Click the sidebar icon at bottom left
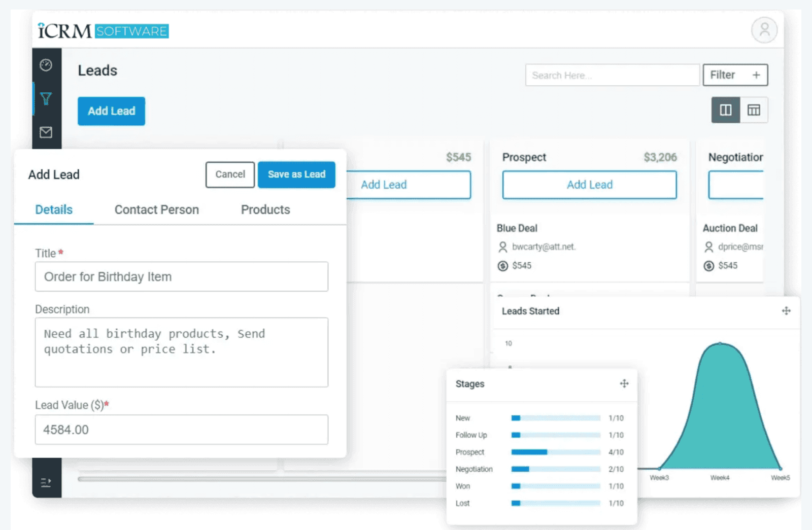 [x=46, y=482]
